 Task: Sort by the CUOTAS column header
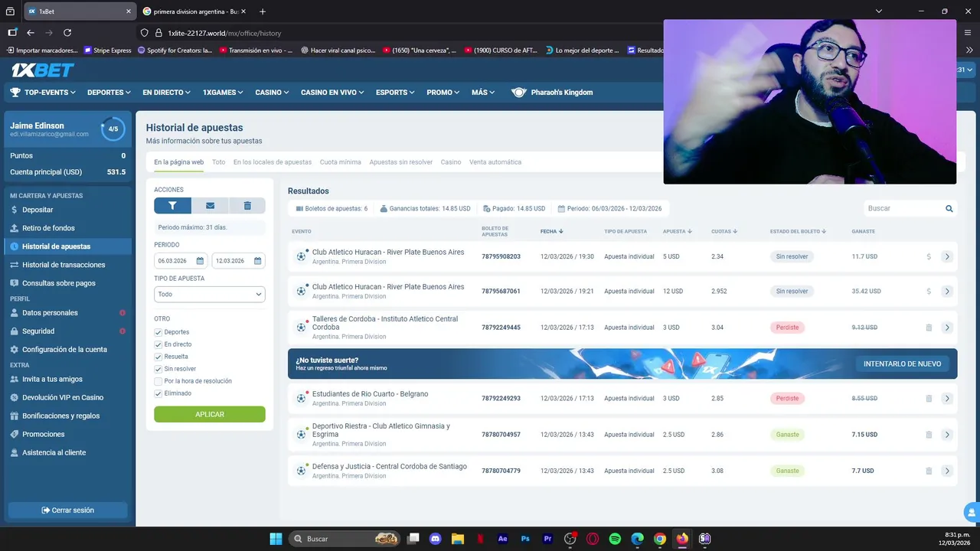click(724, 231)
